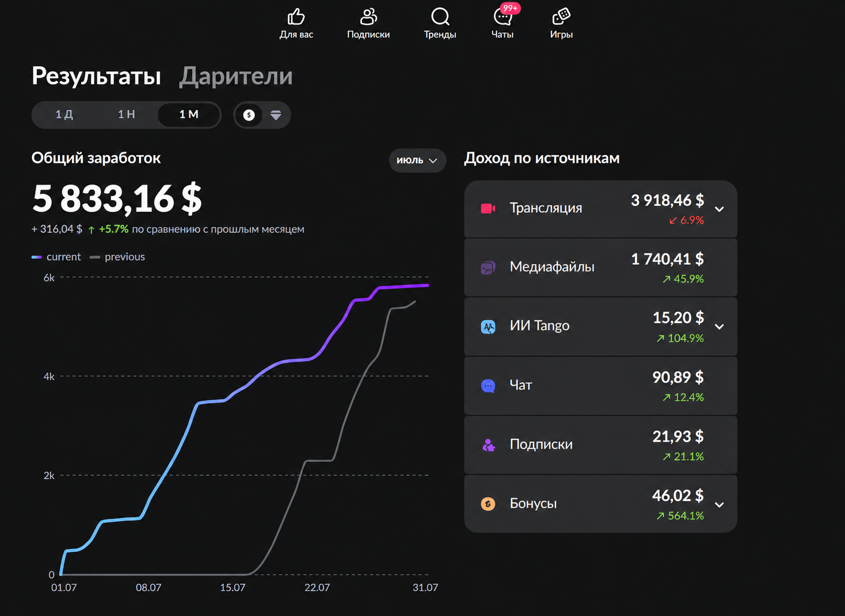845x616 pixels.
Task: Click the 08.07 date on chart axis
Action: coord(149,588)
